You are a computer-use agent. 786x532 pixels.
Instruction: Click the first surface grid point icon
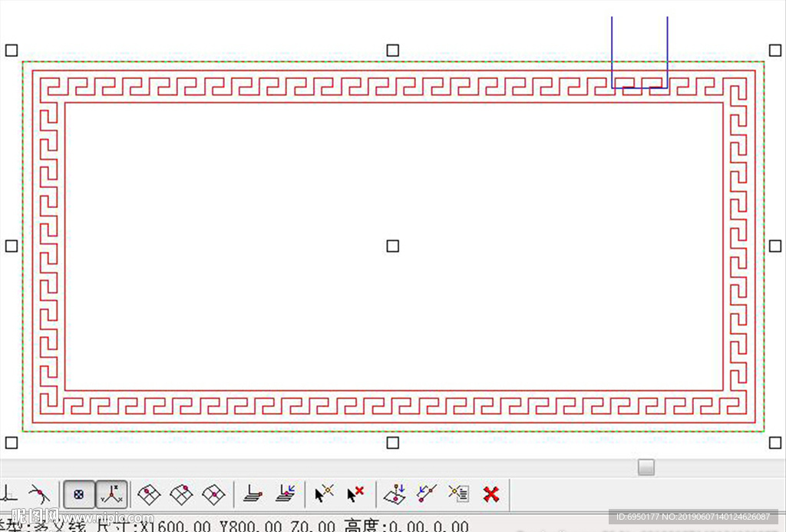click(149, 494)
